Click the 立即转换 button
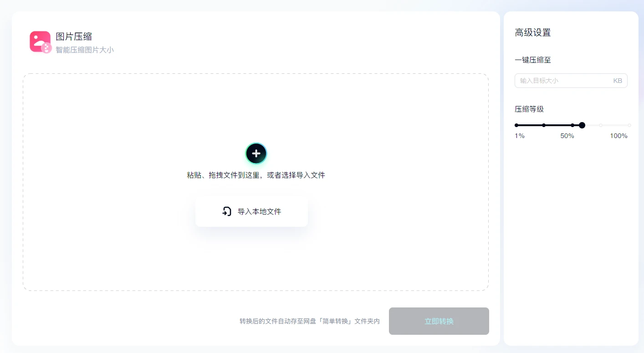The width and height of the screenshot is (644, 353). coord(439,321)
